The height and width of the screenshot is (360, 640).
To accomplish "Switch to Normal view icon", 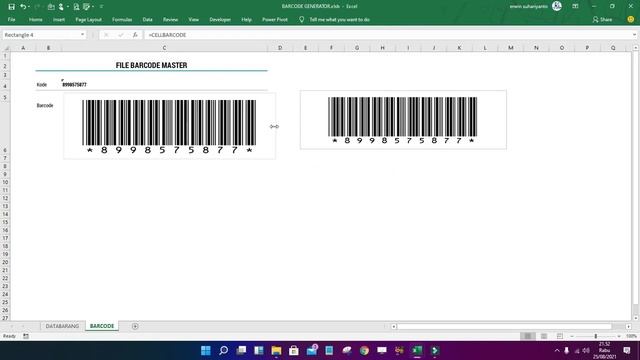I will click(528, 336).
